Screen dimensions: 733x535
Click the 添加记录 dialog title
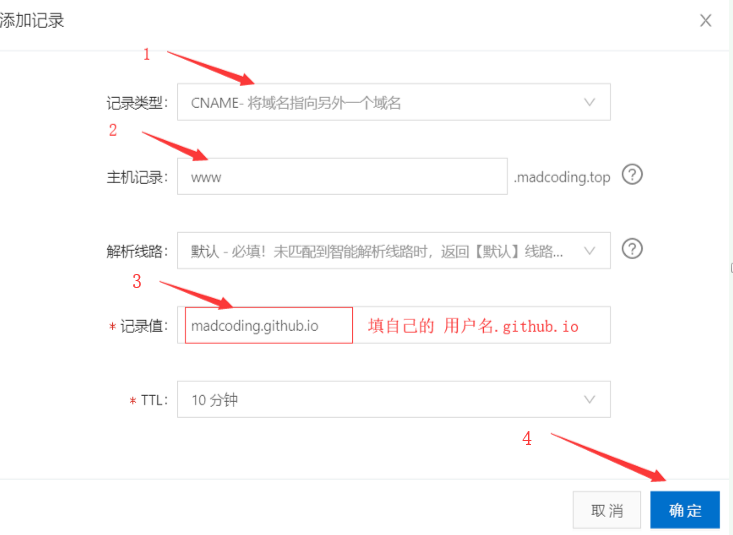tap(32, 21)
